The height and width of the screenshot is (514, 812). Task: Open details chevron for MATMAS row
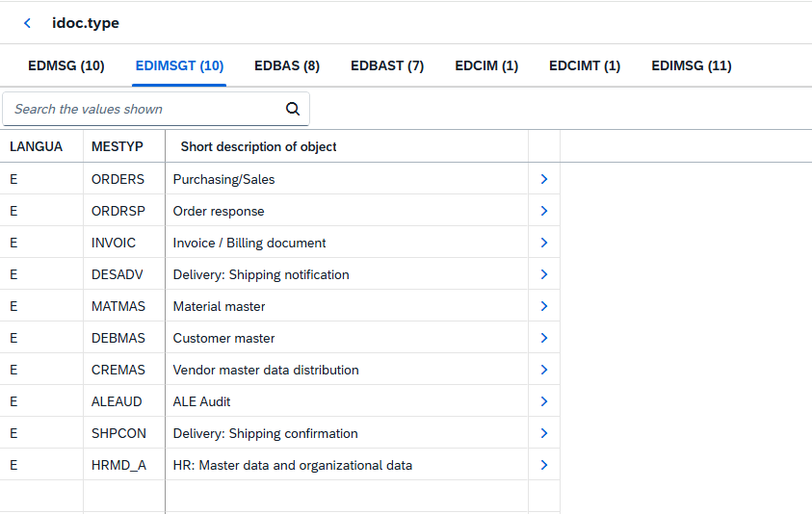coord(544,306)
